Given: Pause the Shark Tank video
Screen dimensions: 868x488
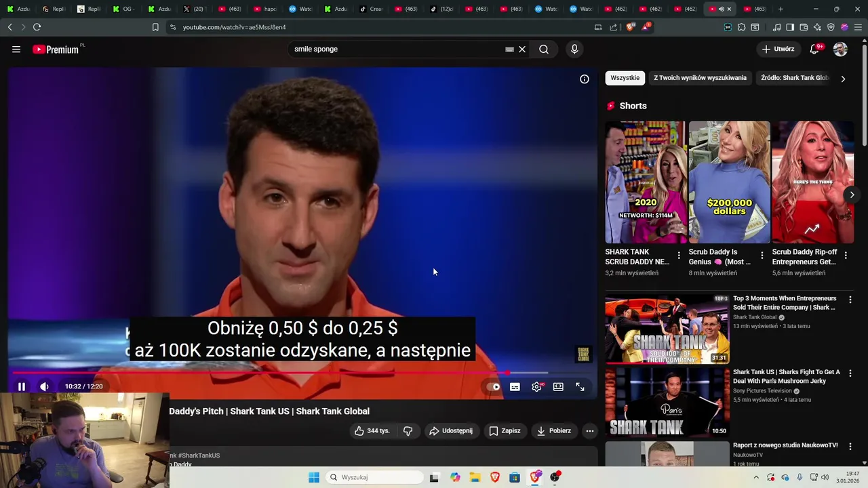Looking at the screenshot, I should pyautogui.click(x=22, y=386).
